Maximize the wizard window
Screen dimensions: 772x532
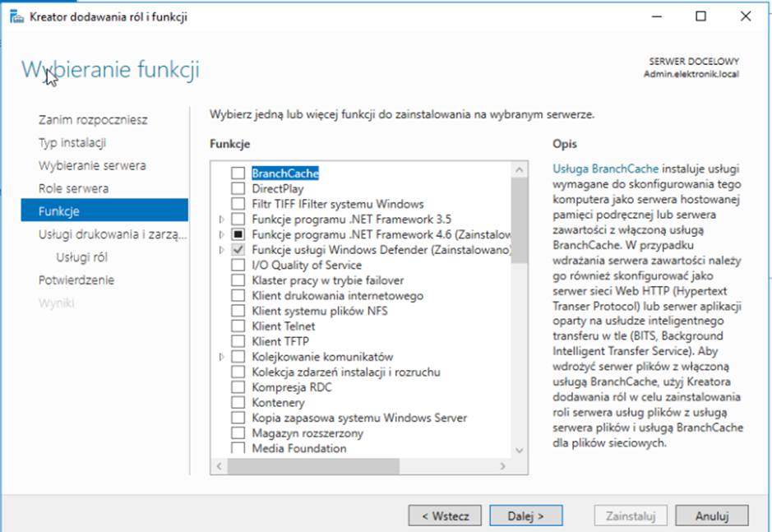coord(700,16)
